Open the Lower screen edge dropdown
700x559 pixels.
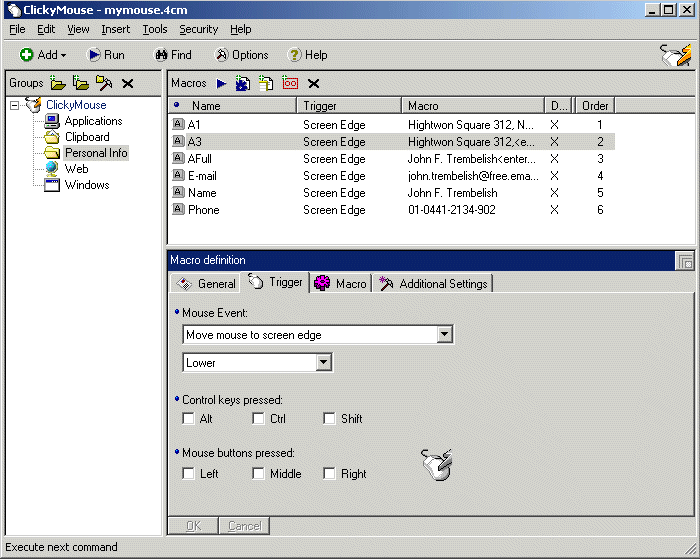[324, 363]
